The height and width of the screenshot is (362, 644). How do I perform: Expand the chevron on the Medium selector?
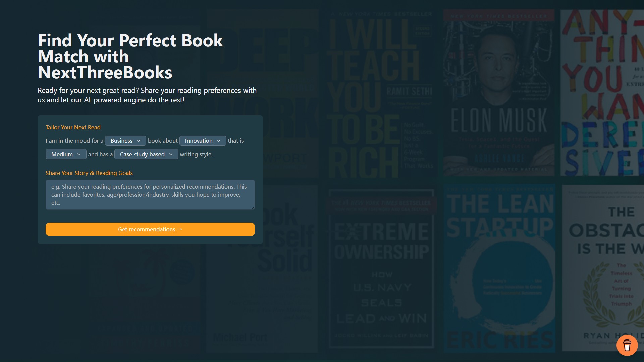[79, 154]
